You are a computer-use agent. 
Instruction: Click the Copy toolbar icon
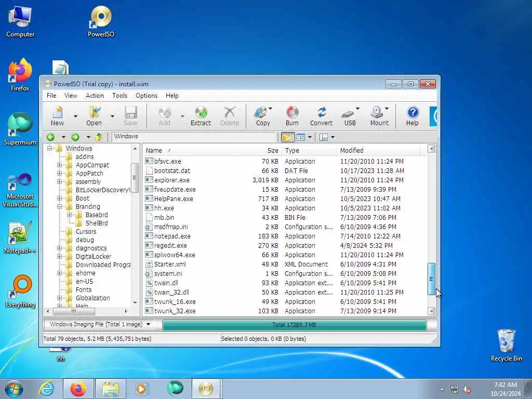click(x=262, y=116)
